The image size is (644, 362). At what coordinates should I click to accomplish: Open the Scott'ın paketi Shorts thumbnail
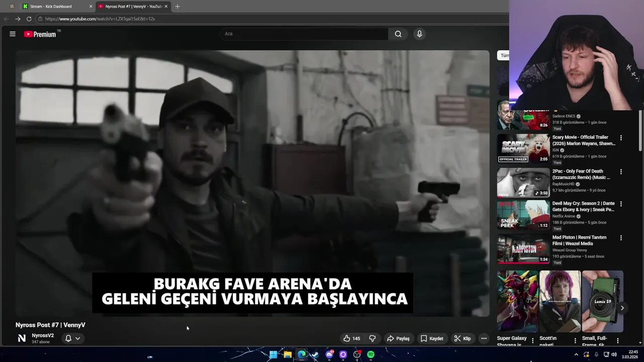tap(560, 301)
